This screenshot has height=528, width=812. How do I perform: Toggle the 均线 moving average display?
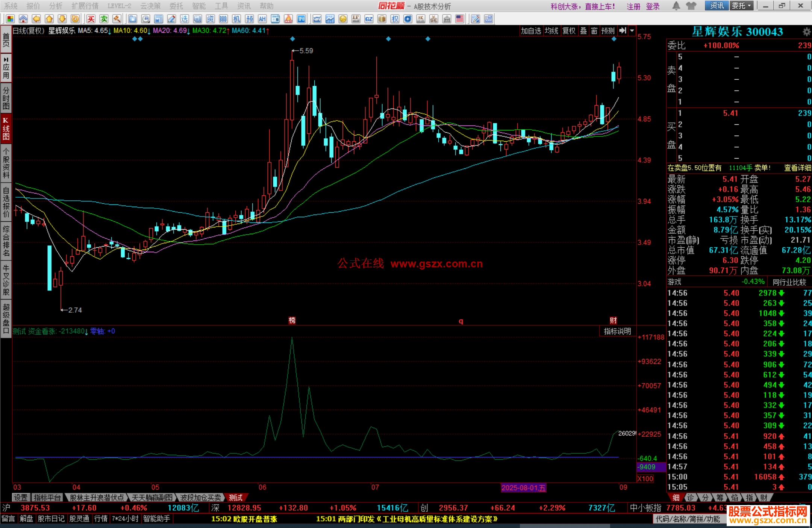click(551, 31)
